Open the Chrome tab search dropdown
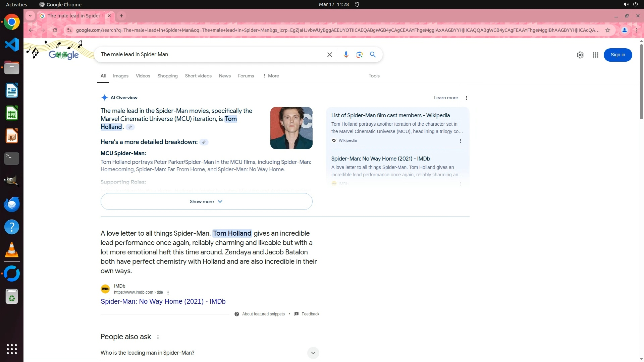 click(x=30, y=16)
